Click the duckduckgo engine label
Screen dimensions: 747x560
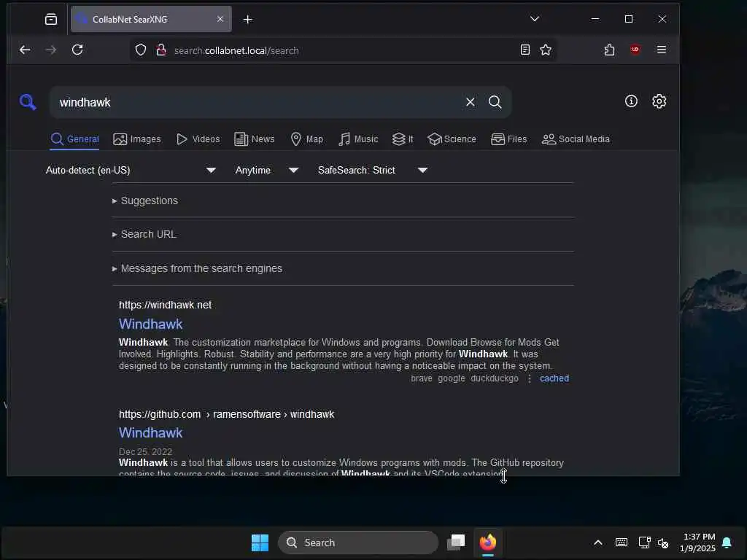pyautogui.click(x=495, y=378)
